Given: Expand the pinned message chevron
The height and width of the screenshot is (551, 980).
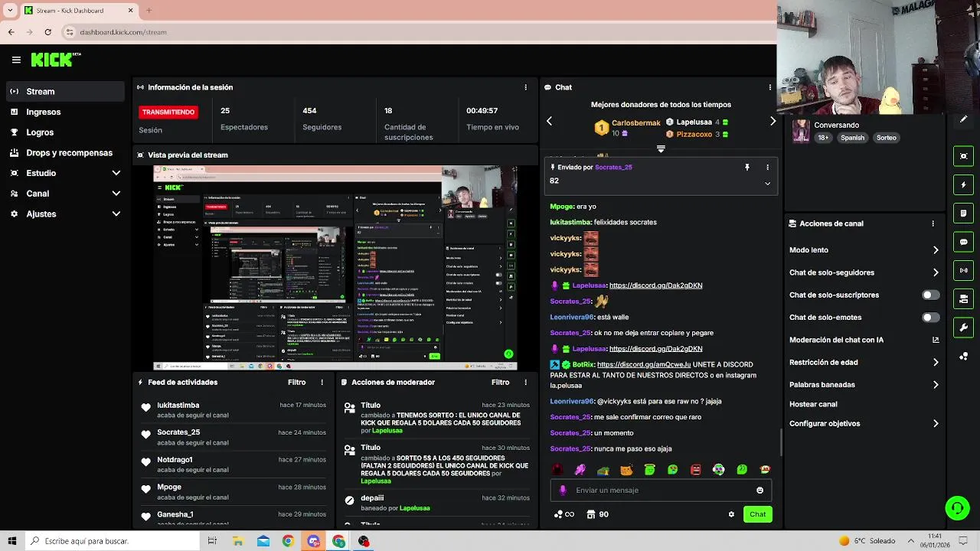Looking at the screenshot, I should pos(767,184).
